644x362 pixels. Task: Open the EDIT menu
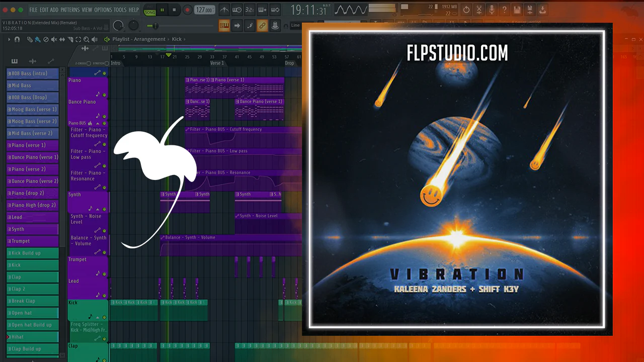(x=44, y=10)
